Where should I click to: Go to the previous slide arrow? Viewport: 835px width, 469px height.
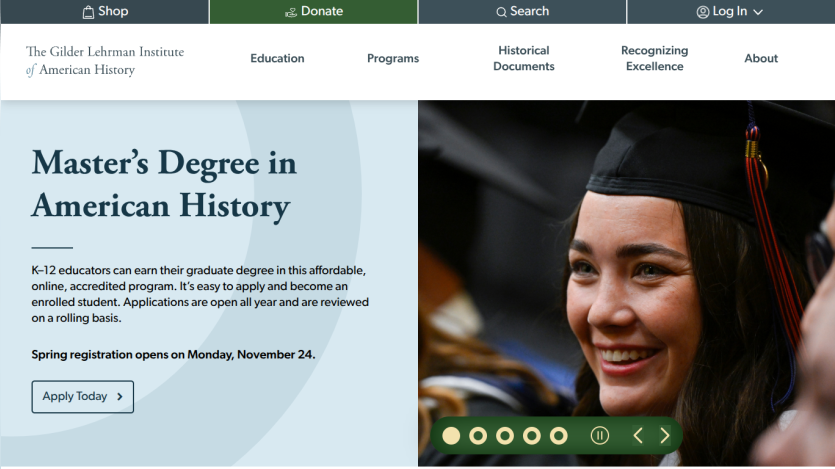tap(638, 436)
